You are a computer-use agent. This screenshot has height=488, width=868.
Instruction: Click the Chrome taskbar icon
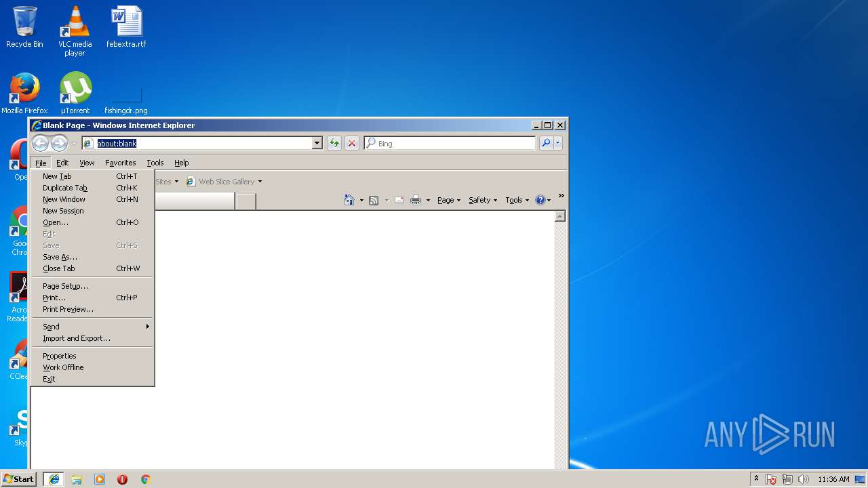pos(145,479)
